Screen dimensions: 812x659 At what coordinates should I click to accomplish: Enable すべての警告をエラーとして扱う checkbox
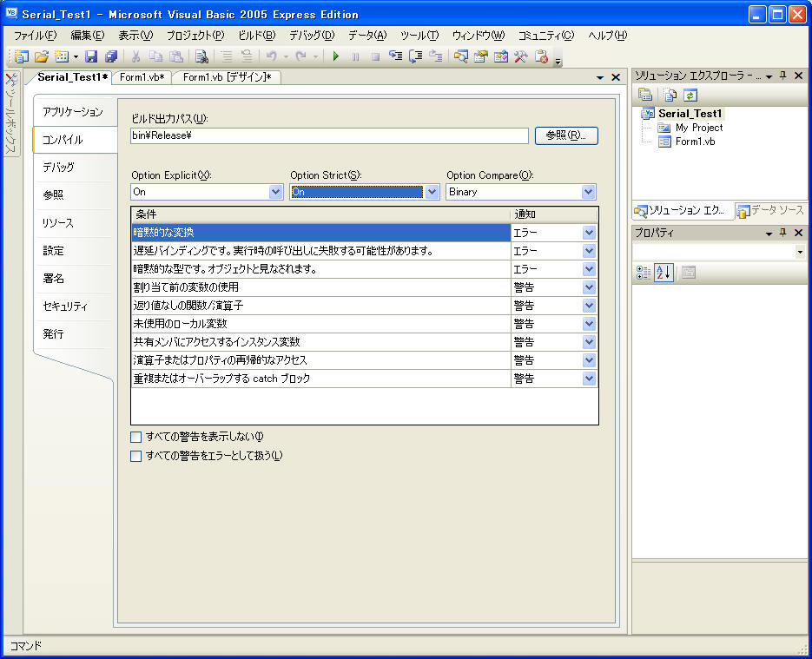136,456
